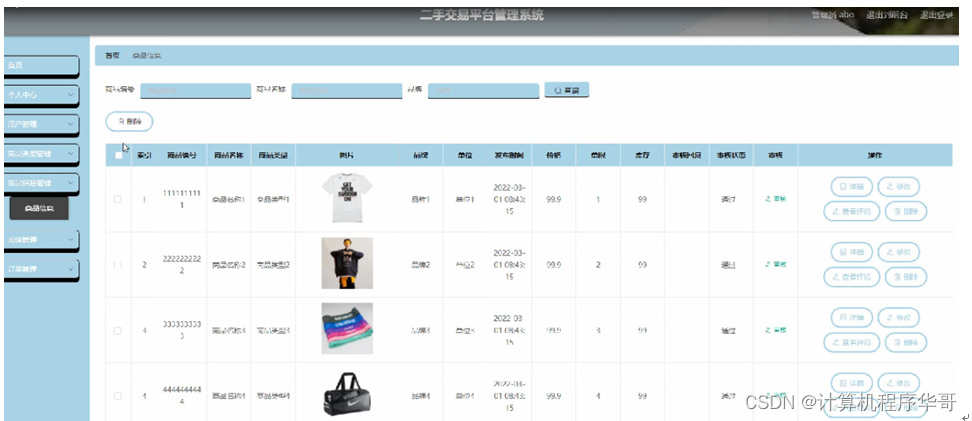Click the 二手交易平台管理系统 title

coord(482,15)
